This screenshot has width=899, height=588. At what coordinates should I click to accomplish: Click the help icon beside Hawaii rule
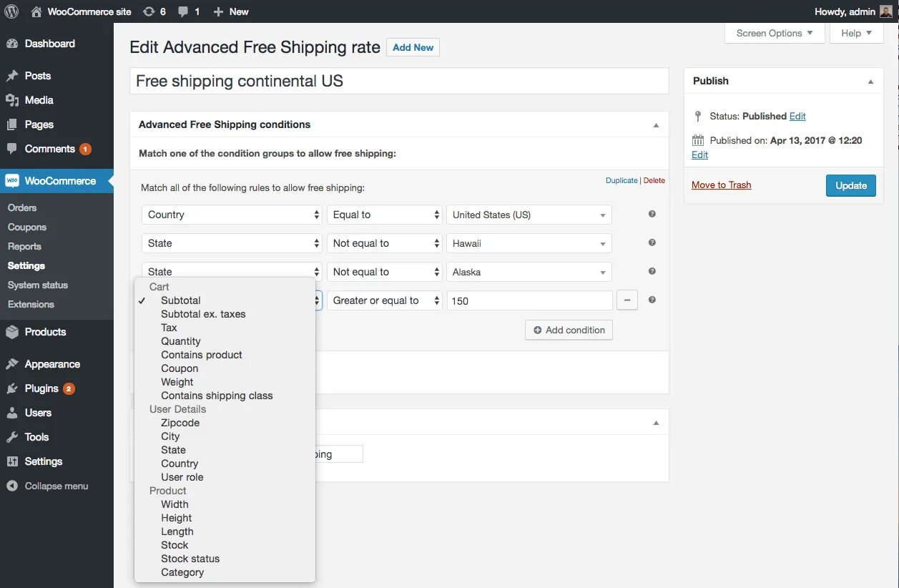[652, 242]
